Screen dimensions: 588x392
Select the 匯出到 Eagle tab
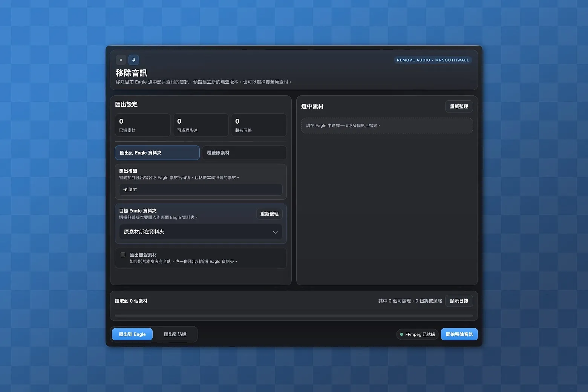(x=132, y=334)
